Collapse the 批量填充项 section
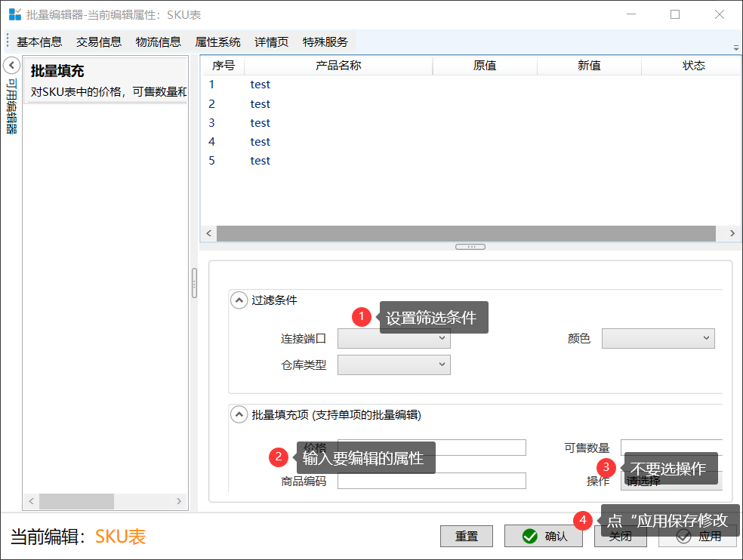Image resolution: width=743 pixels, height=560 pixels. (x=239, y=414)
